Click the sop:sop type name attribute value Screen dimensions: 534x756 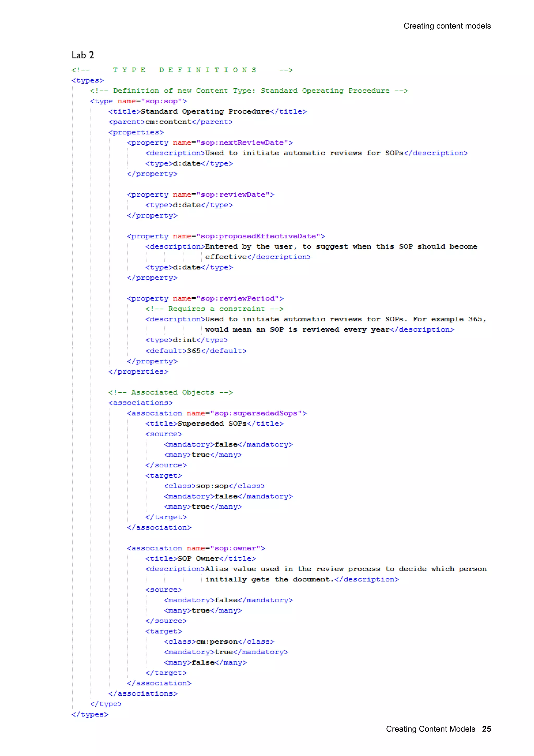click(164, 101)
